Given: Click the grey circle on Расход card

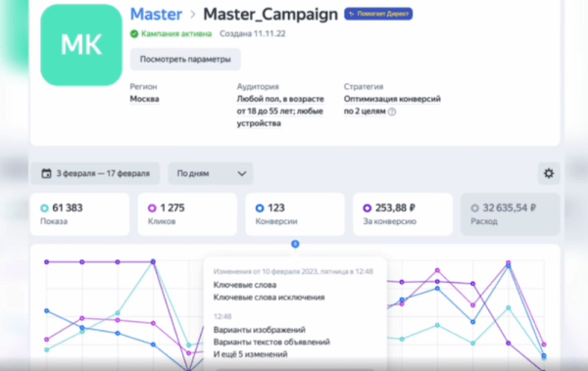Looking at the screenshot, I should (474, 208).
